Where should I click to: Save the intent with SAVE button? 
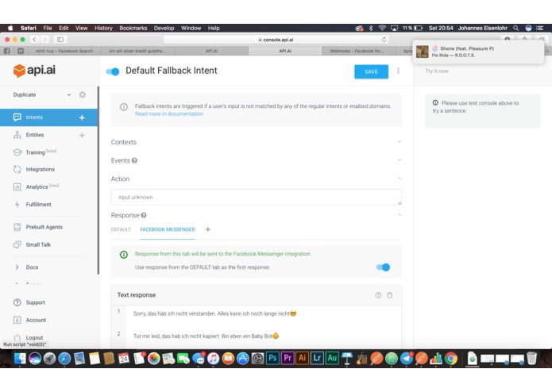[371, 71]
